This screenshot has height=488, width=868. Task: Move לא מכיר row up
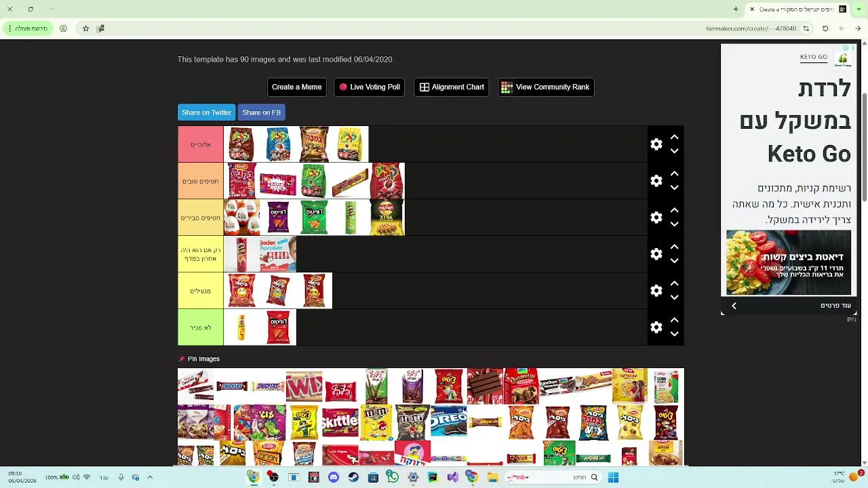click(674, 320)
